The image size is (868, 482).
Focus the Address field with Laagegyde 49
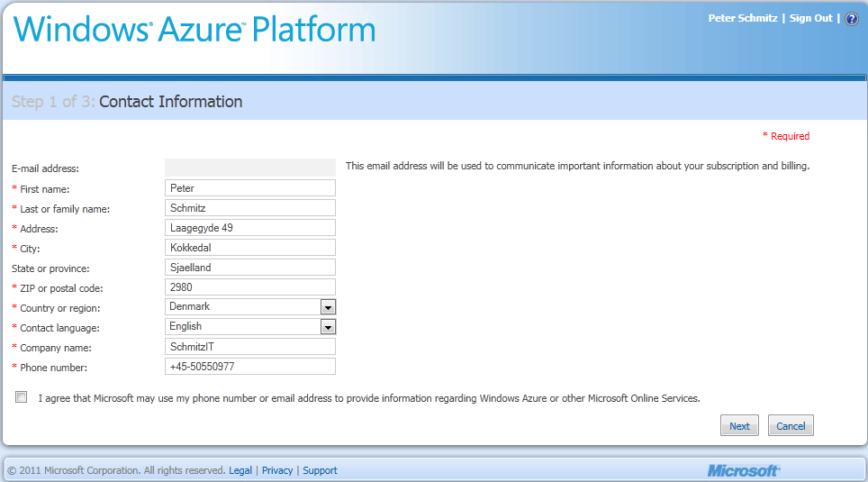250,228
